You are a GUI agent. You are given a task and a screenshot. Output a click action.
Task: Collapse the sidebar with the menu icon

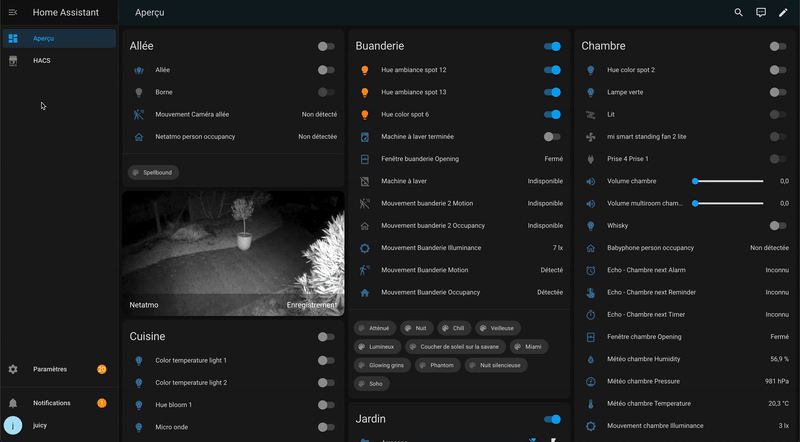click(13, 12)
